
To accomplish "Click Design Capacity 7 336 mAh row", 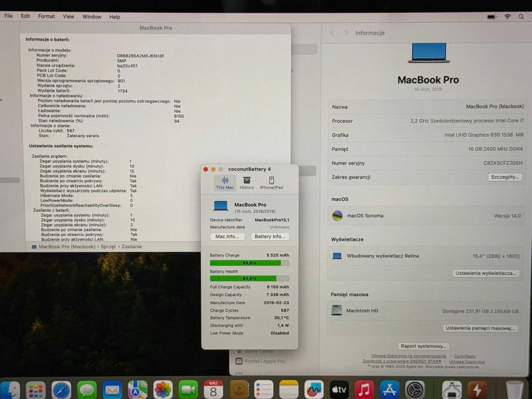I will tap(249, 295).
